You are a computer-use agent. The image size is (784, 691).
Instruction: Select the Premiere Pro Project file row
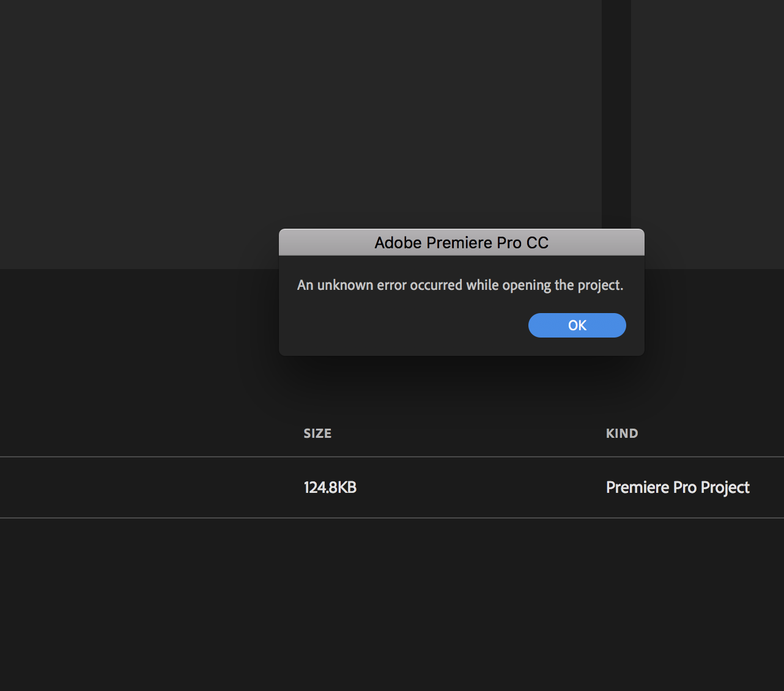[391, 487]
